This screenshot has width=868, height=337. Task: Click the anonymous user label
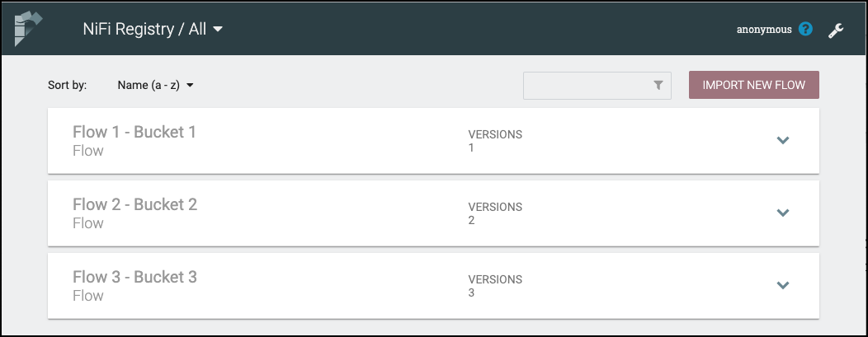(764, 30)
